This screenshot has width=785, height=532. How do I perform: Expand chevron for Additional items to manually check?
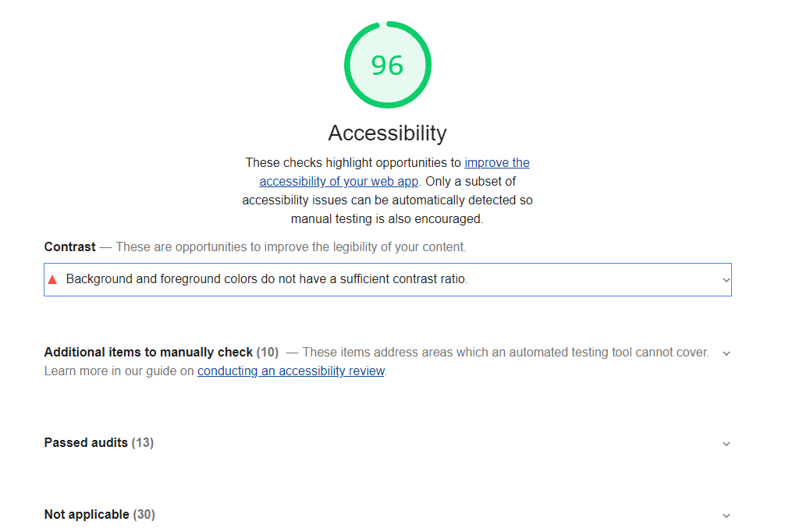pos(726,353)
